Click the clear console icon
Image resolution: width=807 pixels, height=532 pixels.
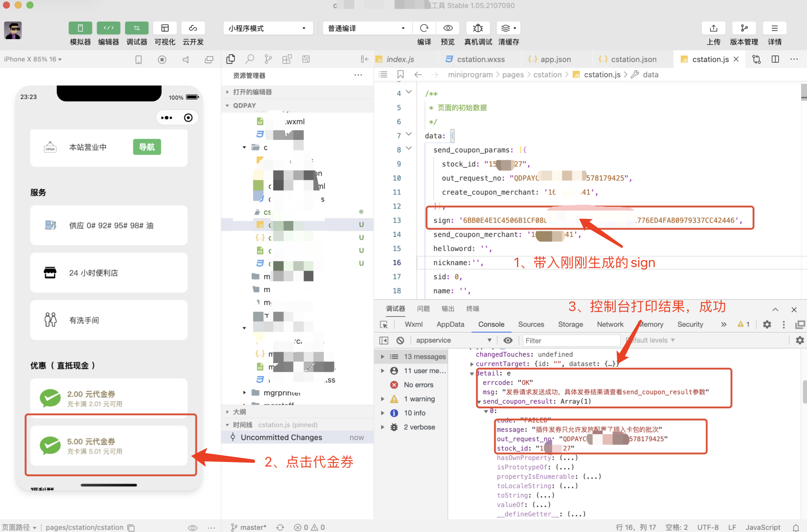click(400, 340)
